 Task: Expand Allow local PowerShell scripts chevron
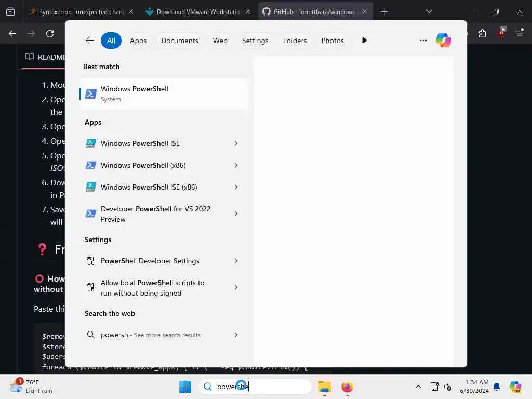click(x=236, y=287)
